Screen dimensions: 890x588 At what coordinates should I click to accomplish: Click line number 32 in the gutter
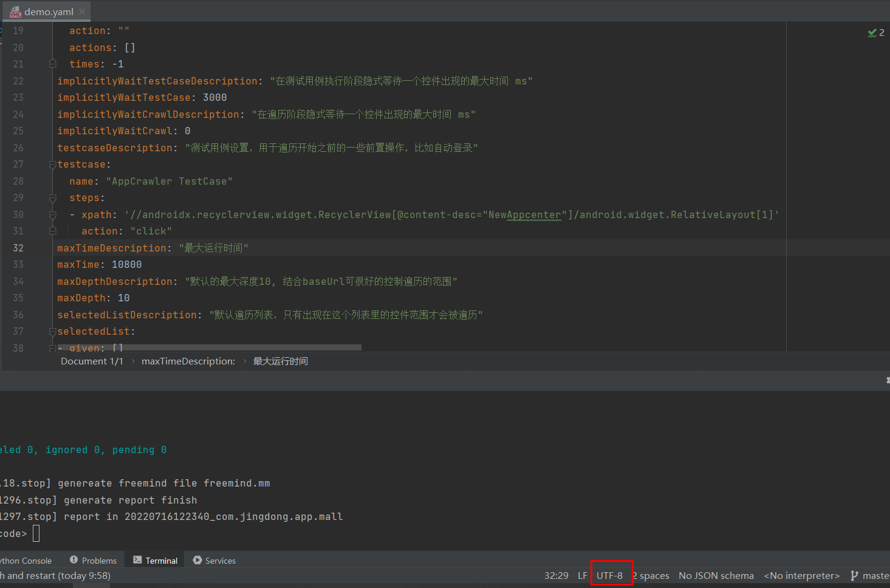point(18,248)
